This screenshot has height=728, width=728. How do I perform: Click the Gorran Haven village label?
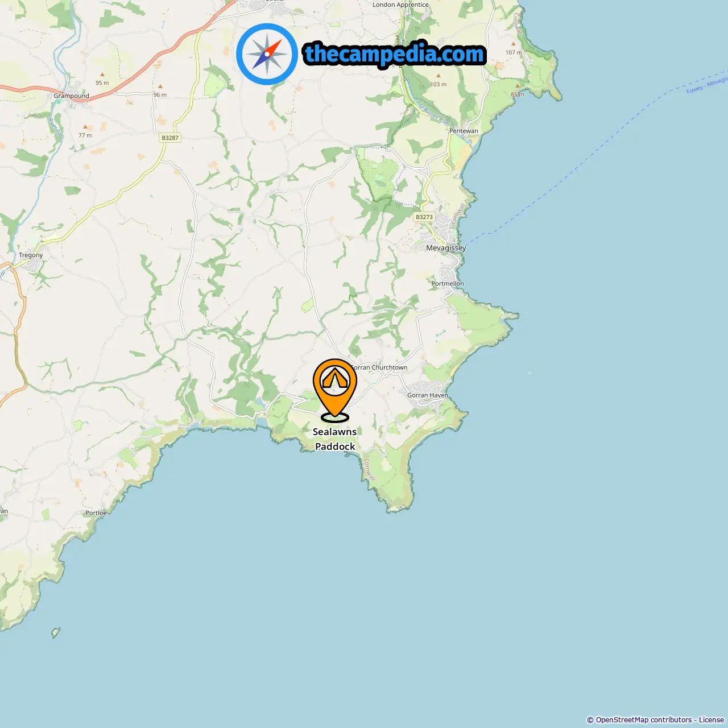(x=428, y=395)
